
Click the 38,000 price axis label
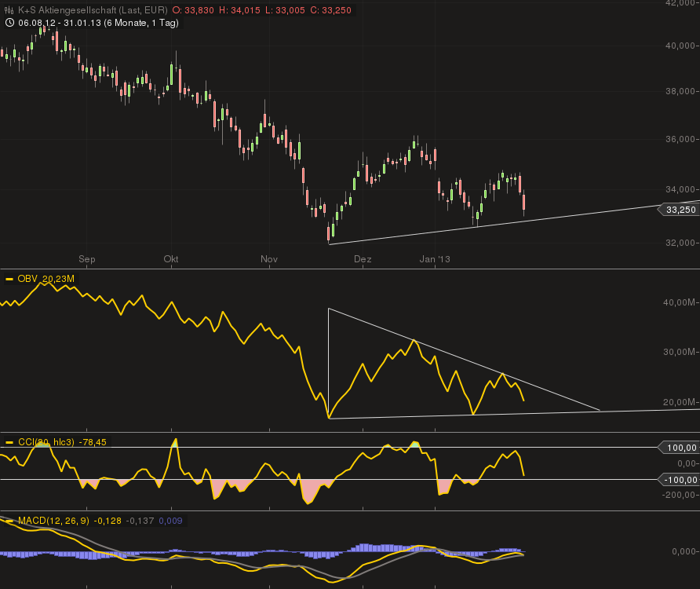coord(680,91)
